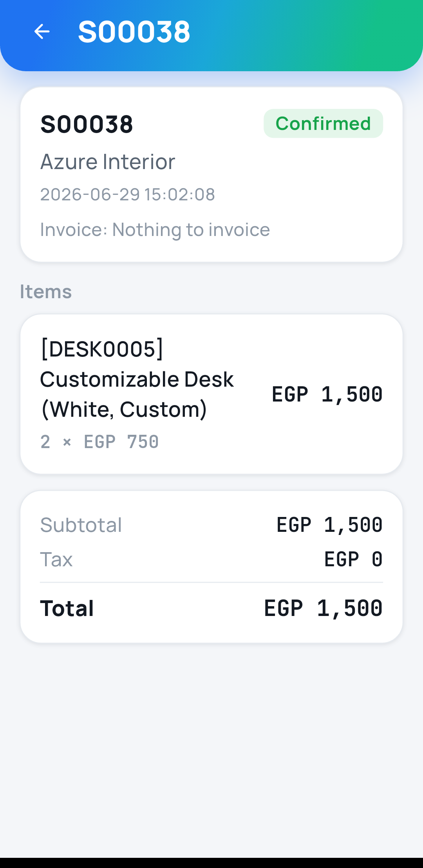423x868 pixels.
Task: Tap the order date 2026-06-29 15:02:08
Action: [x=128, y=194]
